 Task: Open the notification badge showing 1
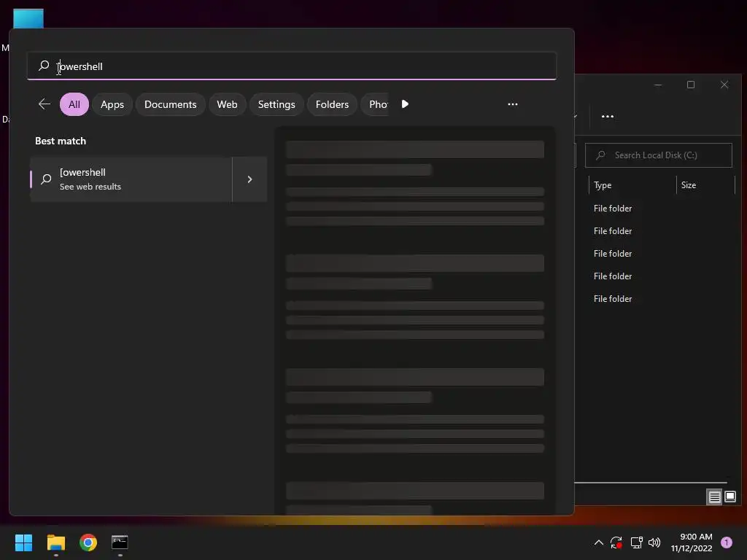[x=726, y=542]
